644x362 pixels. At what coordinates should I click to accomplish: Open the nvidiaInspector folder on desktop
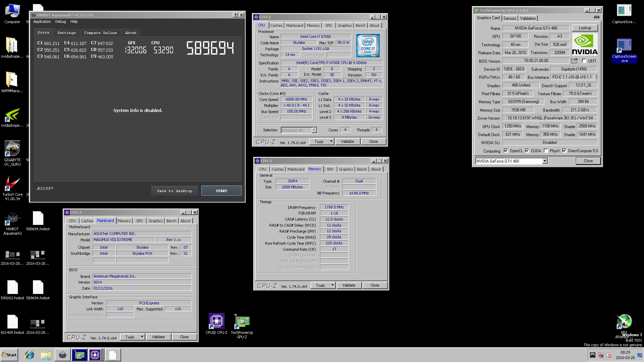12,48
